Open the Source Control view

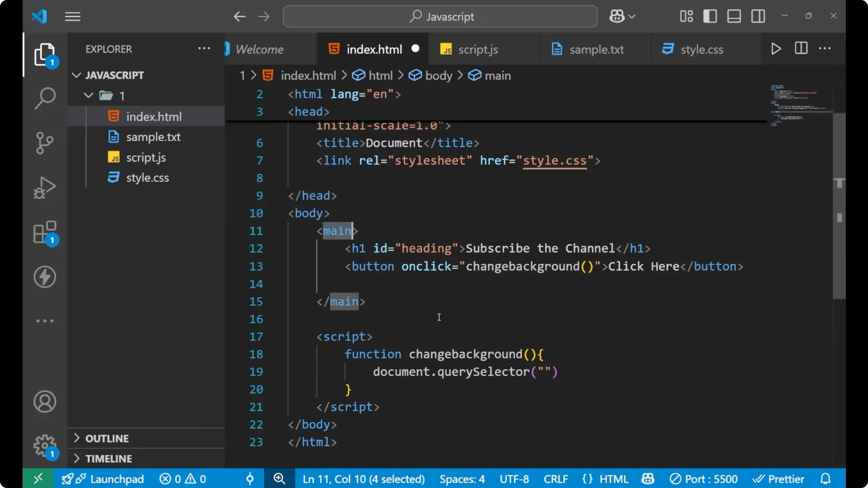point(44,143)
